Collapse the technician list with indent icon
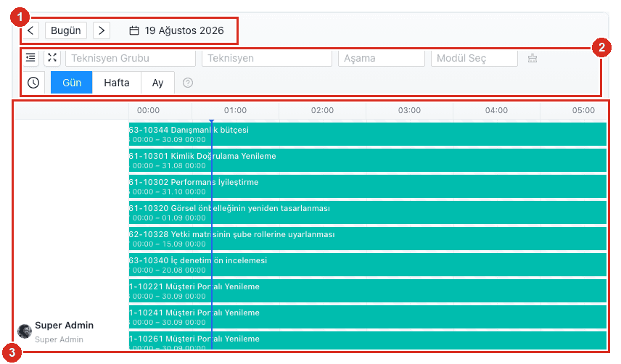 coord(30,58)
